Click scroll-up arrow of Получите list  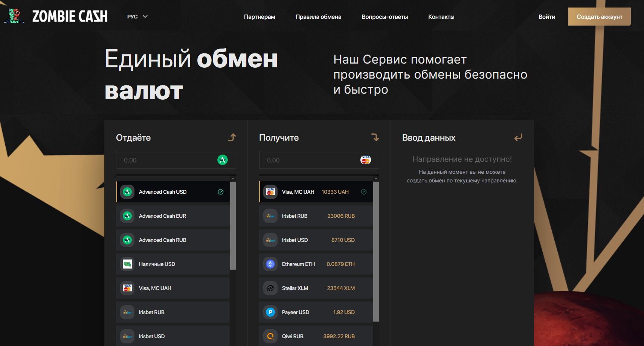click(376, 179)
